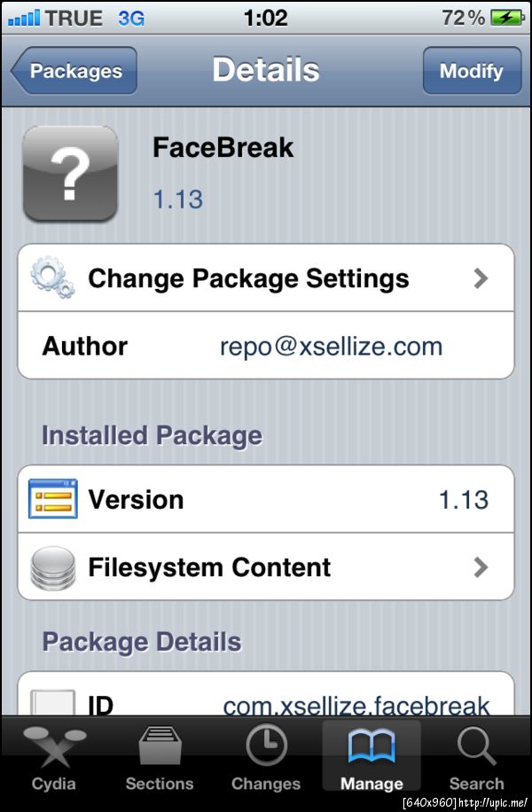
Task: Tap the Details navigation title
Action: [x=266, y=70]
